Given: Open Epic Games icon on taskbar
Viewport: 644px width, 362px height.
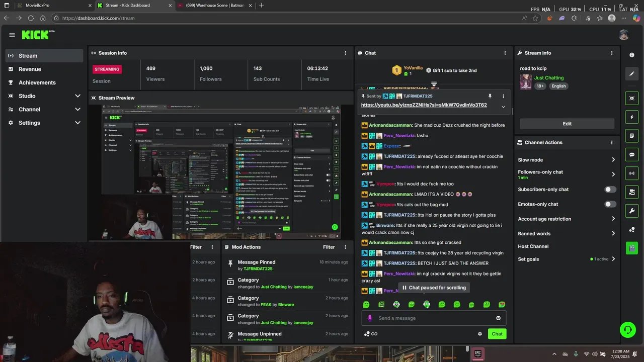Looking at the screenshot, I should pos(478,354).
